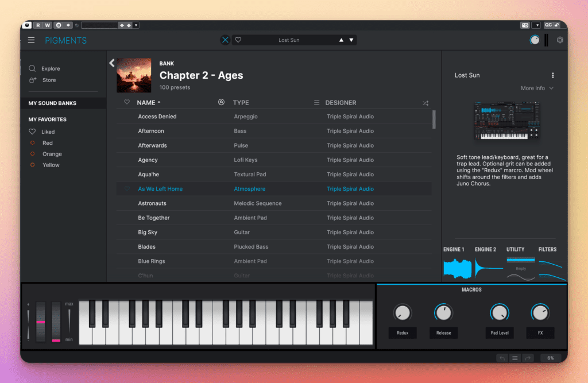View the Engine 2 waveform preview
This screenshot has width=588, height=383.
coord(489,268)
